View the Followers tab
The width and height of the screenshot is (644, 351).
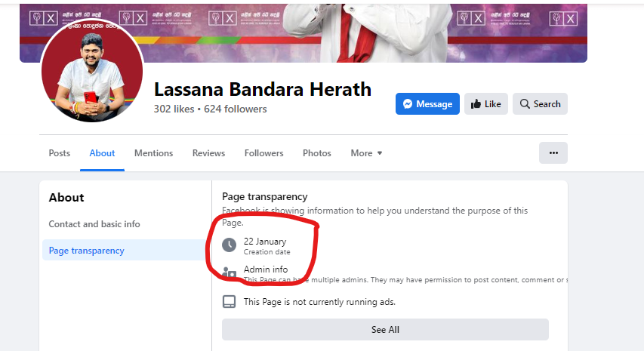[263, 153]
